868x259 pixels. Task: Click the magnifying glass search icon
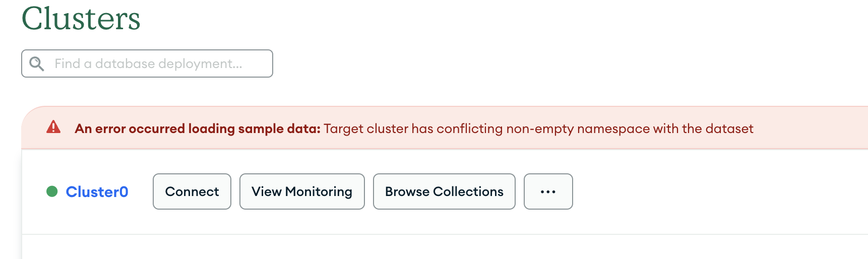(x=37, y=63)
